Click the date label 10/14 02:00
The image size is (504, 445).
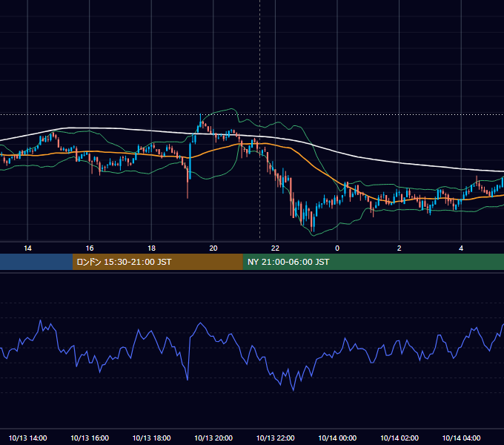tap(399, 438)
